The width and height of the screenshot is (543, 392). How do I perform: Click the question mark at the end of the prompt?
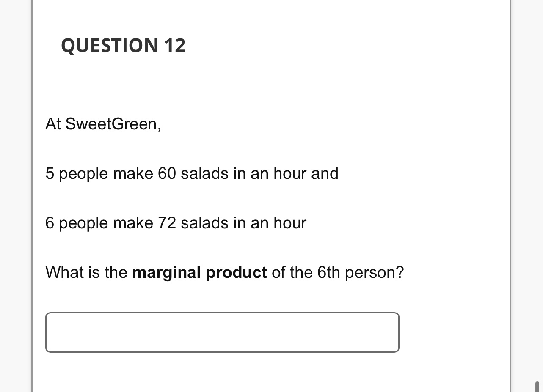[x=401, y=272]
